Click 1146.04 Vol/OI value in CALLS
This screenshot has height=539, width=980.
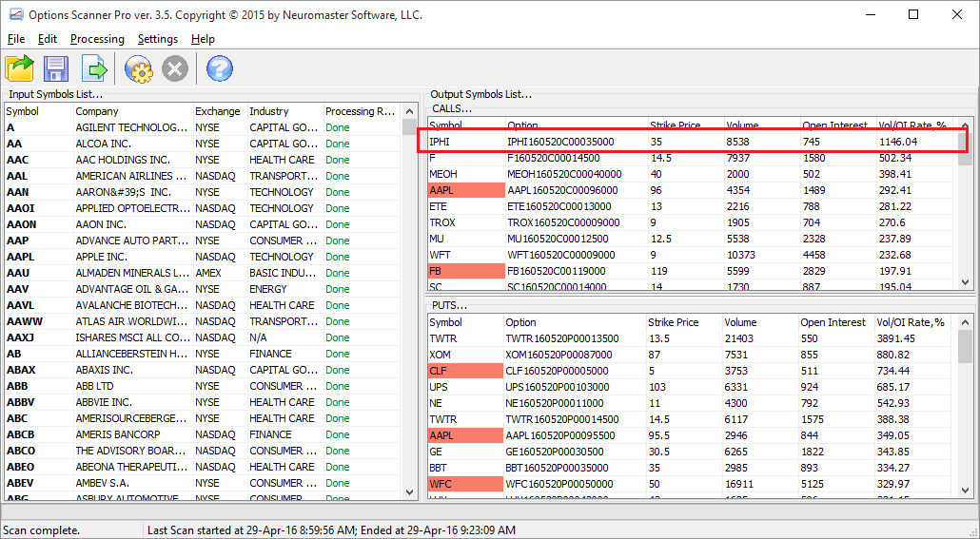(x=897, y=142)
